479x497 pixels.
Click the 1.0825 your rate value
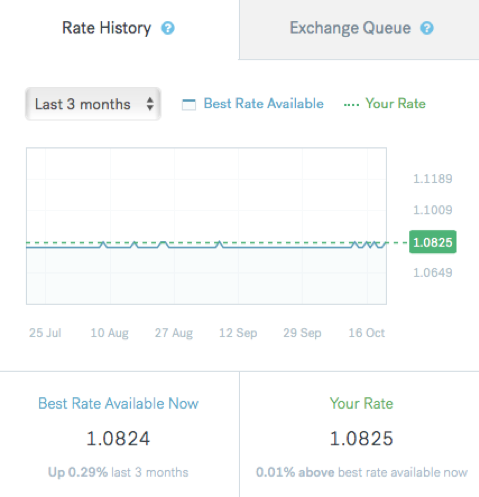point(361,438)
